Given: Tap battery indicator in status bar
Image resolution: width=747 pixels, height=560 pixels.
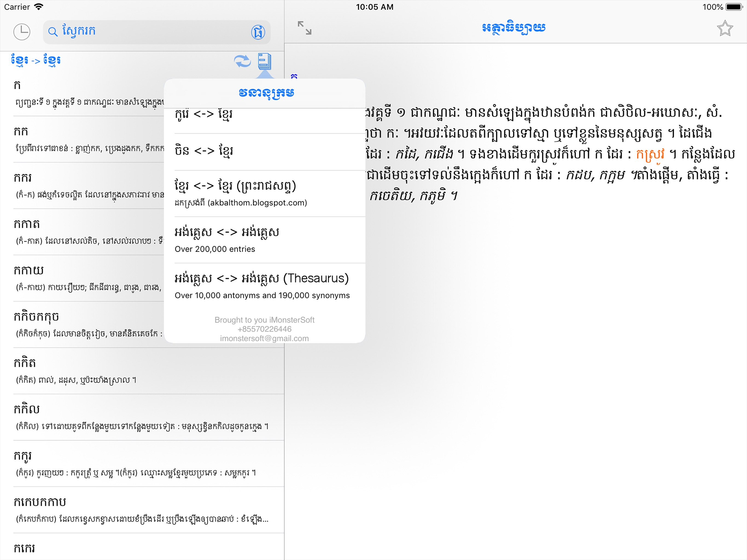Looking at the screenshot, I should (734, 7).
